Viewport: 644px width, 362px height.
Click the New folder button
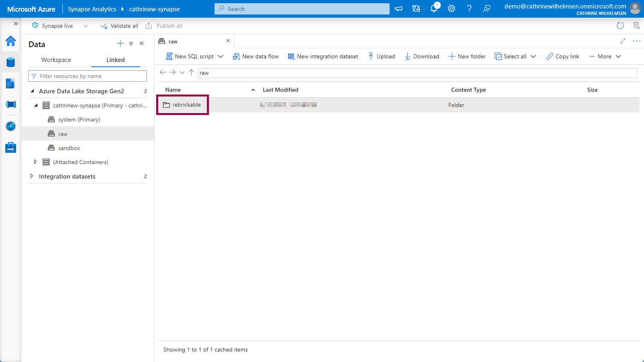point(467,57)
